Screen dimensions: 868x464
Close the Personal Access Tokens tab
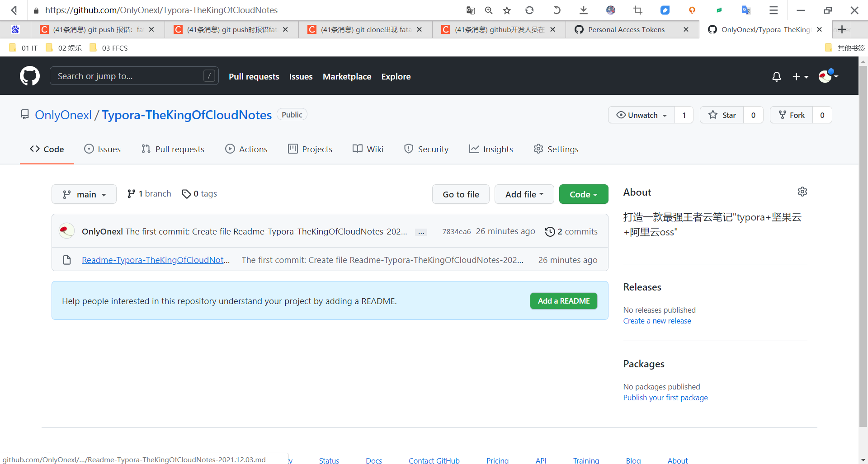tap(686, 29)
